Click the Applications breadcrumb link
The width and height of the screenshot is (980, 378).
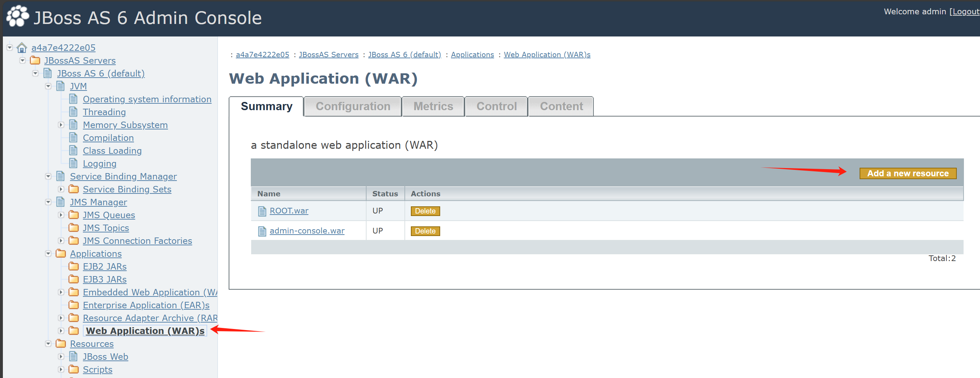[472, 55]
